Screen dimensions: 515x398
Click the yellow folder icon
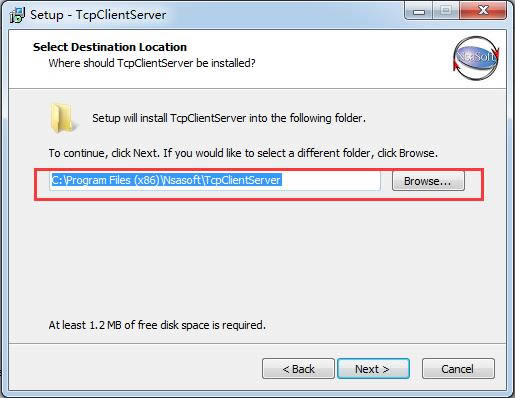(63, 118)
